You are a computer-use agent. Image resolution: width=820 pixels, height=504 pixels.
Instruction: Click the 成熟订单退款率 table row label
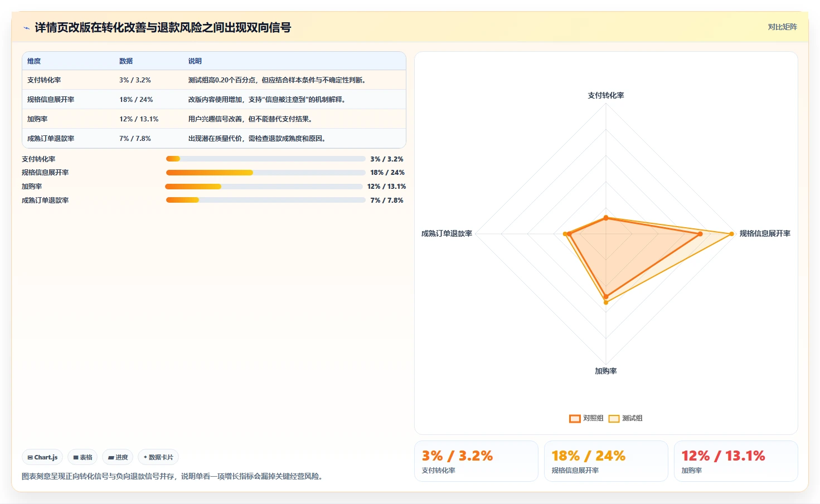(51, 139)
